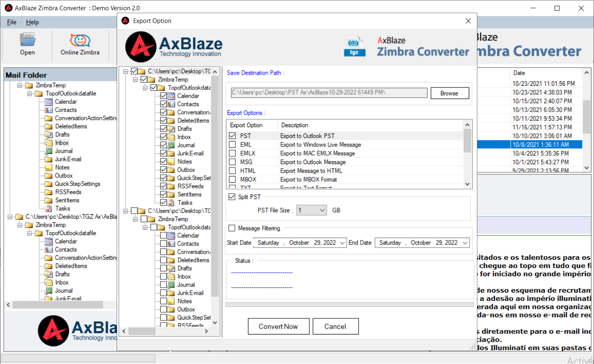
Task: Select the 10/23/2021 11:01:56 PM message row
Action: 530,84
